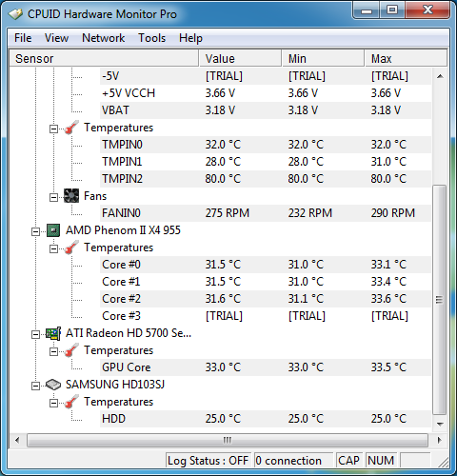The height and width of the screenshot is (476, 457).
Task: Select the Core #3 row
Action: (266, 316)
